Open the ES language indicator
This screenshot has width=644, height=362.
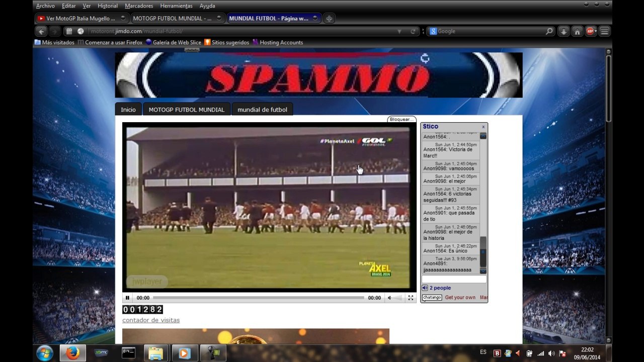click(x=483, y=352)
